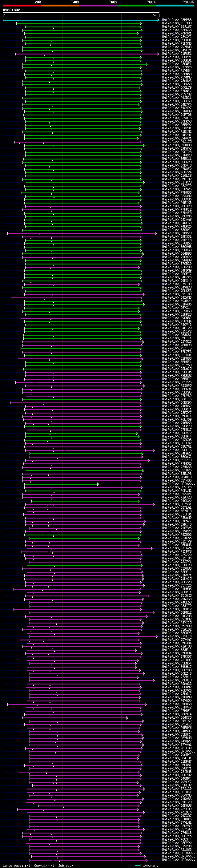Open hit UniRef100_C9QCY1
This screenshot has height=868, width=197.
(177, 768)
